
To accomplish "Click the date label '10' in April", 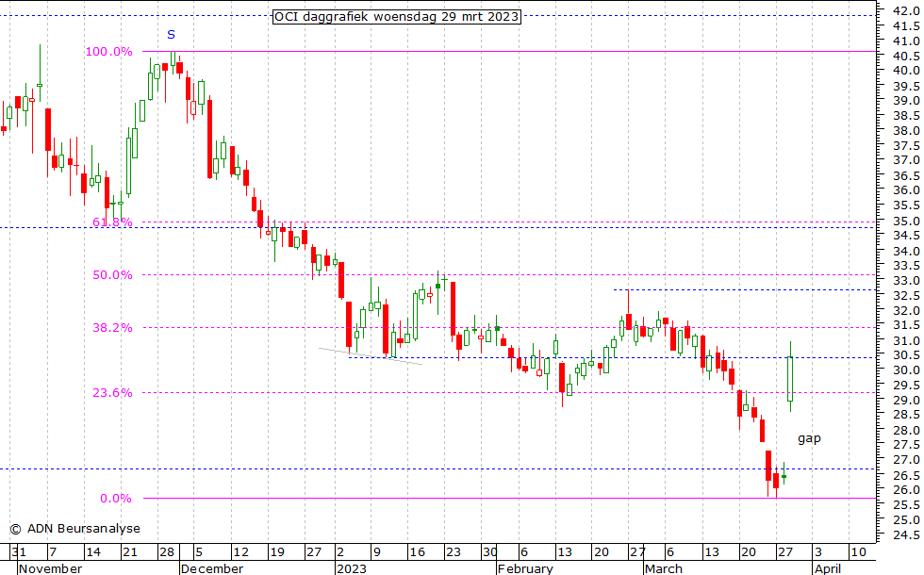I will [859, 552].
